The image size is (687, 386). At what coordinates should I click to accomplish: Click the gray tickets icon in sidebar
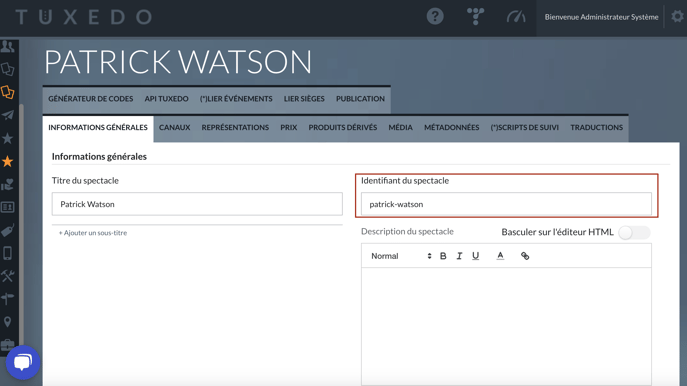[x=7, y=69]
